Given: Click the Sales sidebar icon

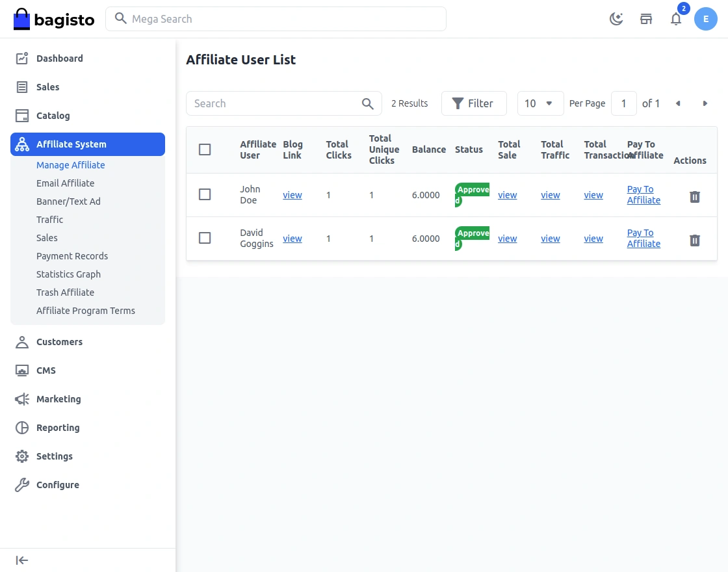Looking at the screenshot, I should 21,86.
